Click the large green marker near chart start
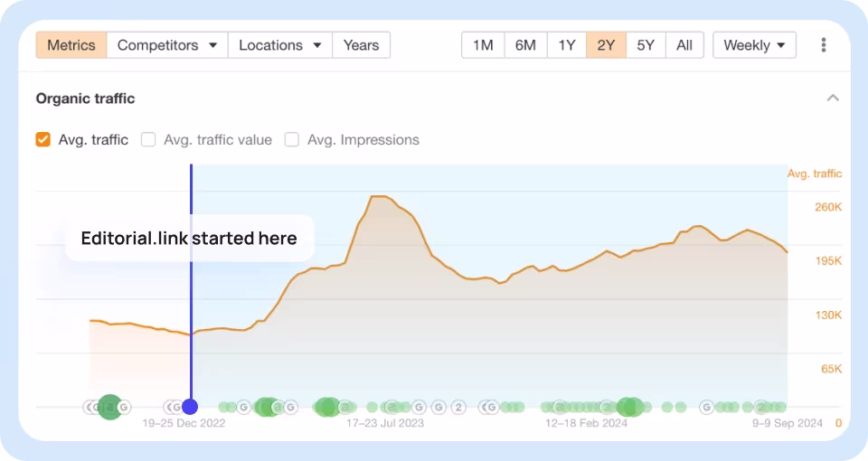The width and height of the screenshot is (868, 461). click(x=110, y=407)
